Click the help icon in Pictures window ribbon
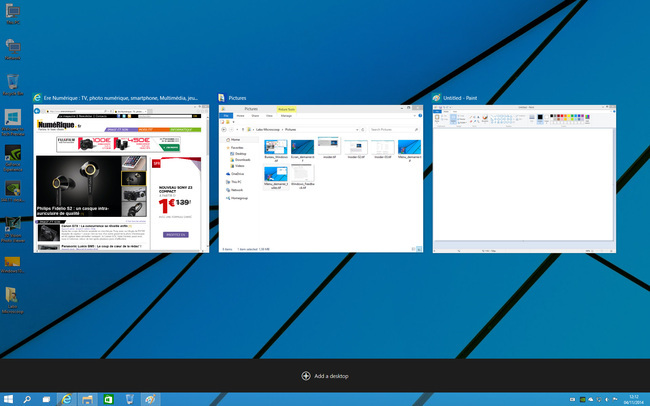 (420, 116)
